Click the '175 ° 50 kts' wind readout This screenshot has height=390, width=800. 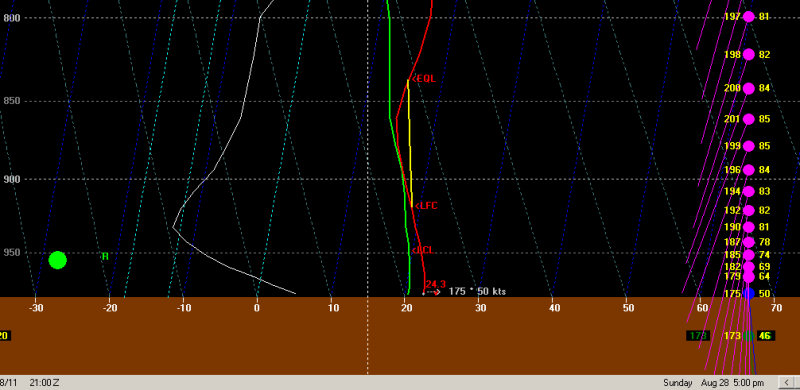477,292
